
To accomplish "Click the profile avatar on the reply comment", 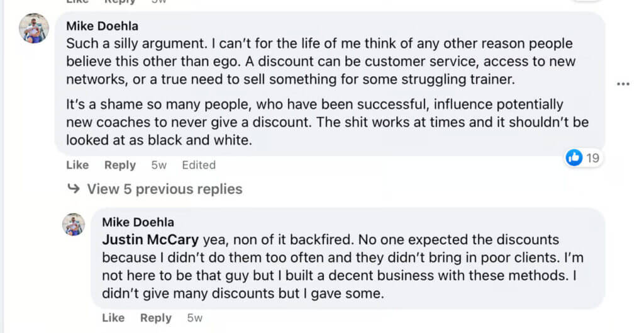I will click(x=74, y=224).
